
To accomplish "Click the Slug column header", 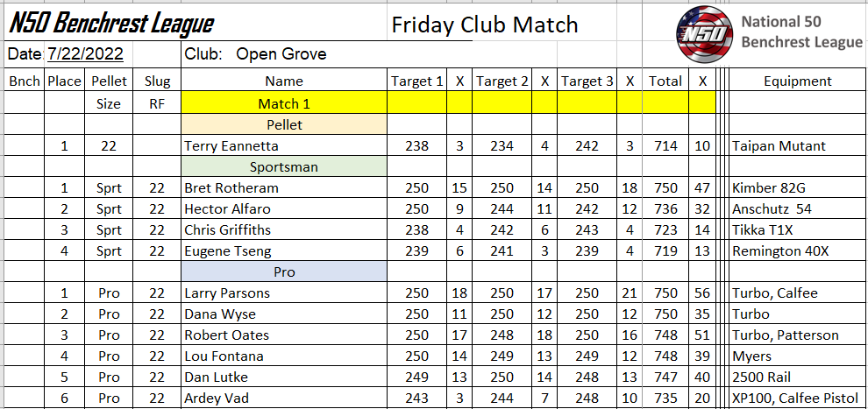I will pyautogui.click(x=157, y=81).
